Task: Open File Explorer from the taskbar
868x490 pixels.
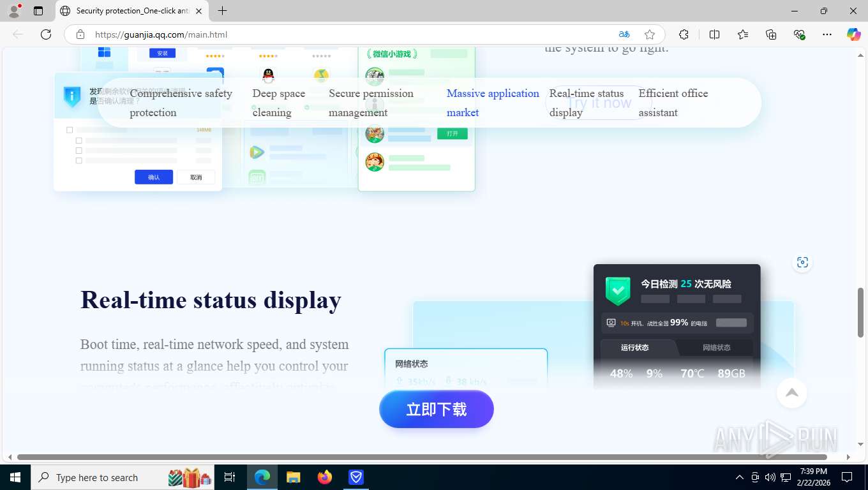Action: [x=293, y=477]
